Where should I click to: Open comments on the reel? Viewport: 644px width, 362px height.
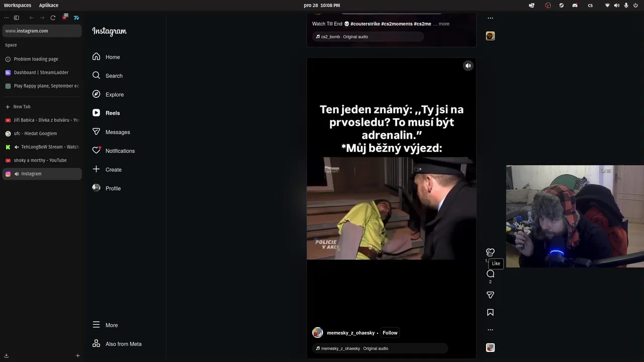click(490, 274)
